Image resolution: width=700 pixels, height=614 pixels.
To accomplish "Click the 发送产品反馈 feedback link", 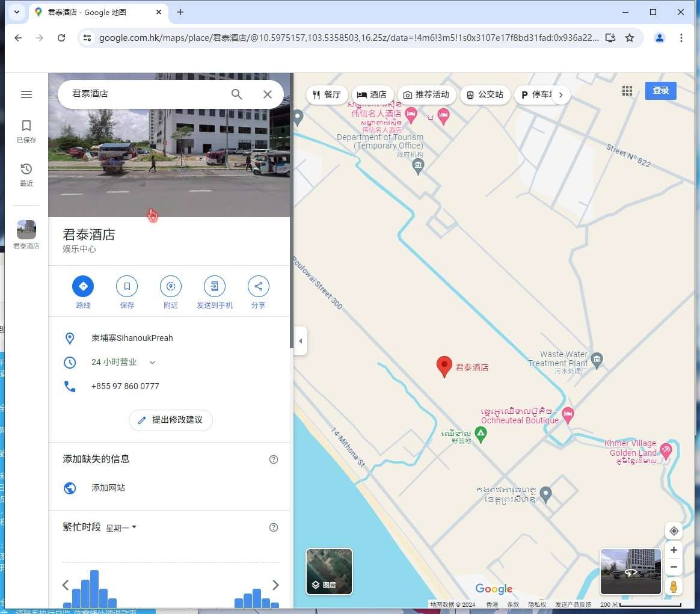I will tap(573, 604).
